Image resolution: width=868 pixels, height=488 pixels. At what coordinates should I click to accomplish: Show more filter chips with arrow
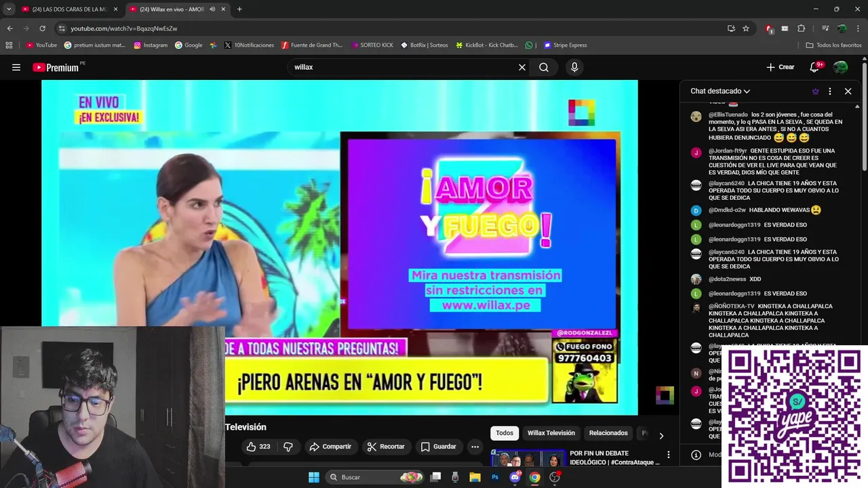(661, 436)
